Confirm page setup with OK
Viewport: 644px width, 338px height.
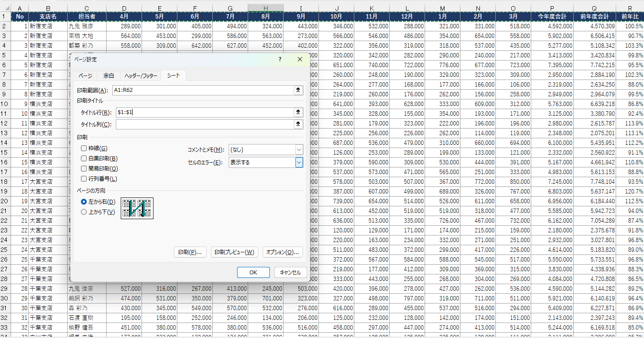(253, 273)
